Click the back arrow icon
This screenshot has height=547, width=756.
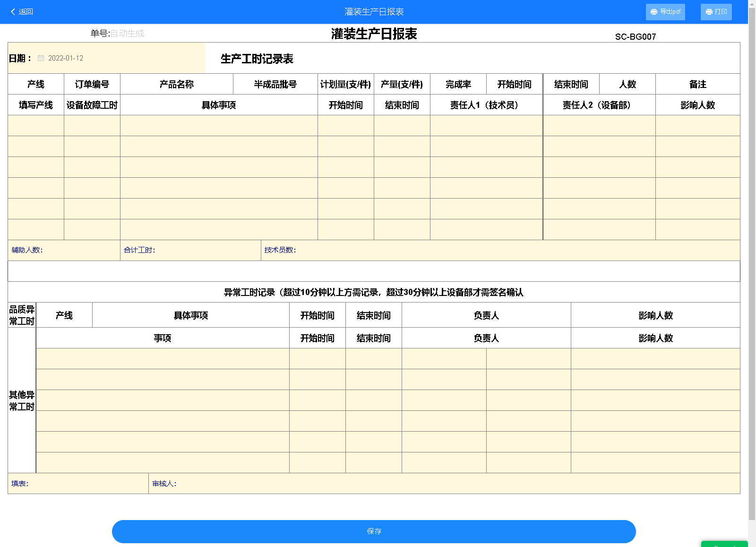coord(13,12)
